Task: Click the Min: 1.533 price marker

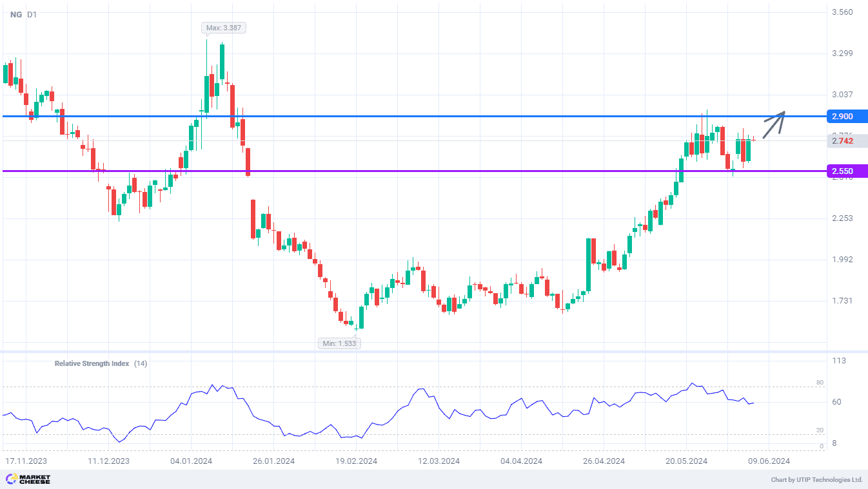Action: (339, 343)
